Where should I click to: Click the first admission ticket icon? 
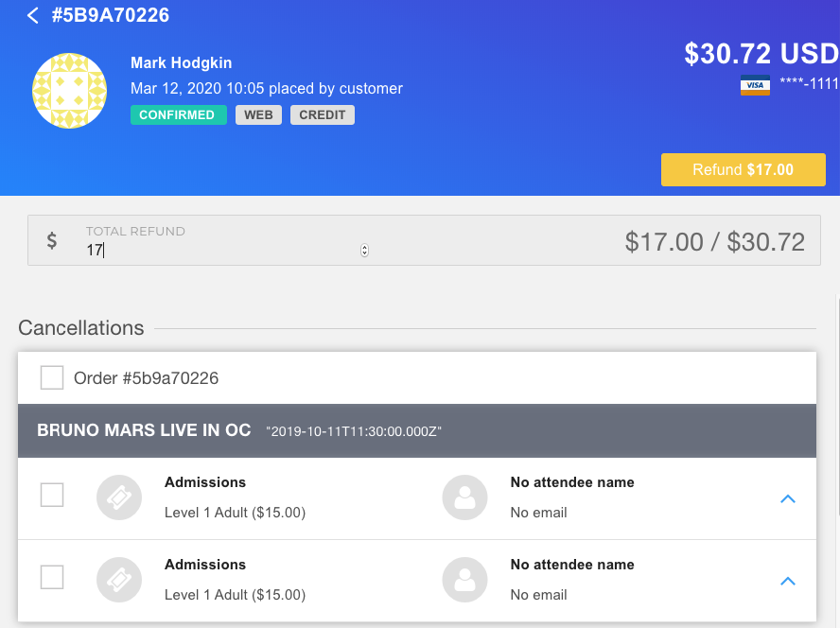[x=119, y=497]
